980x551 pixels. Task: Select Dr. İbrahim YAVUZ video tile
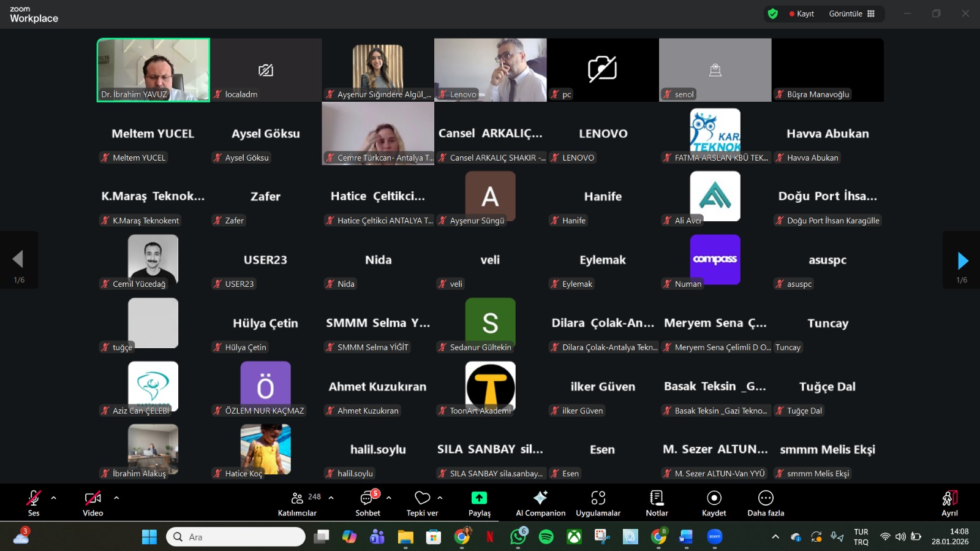tap(153, 69)
